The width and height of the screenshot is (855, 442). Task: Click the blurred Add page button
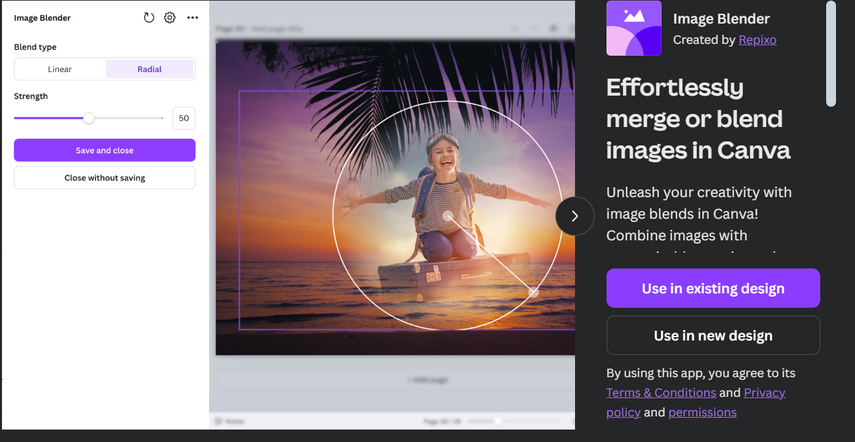[x=427, y=379]
